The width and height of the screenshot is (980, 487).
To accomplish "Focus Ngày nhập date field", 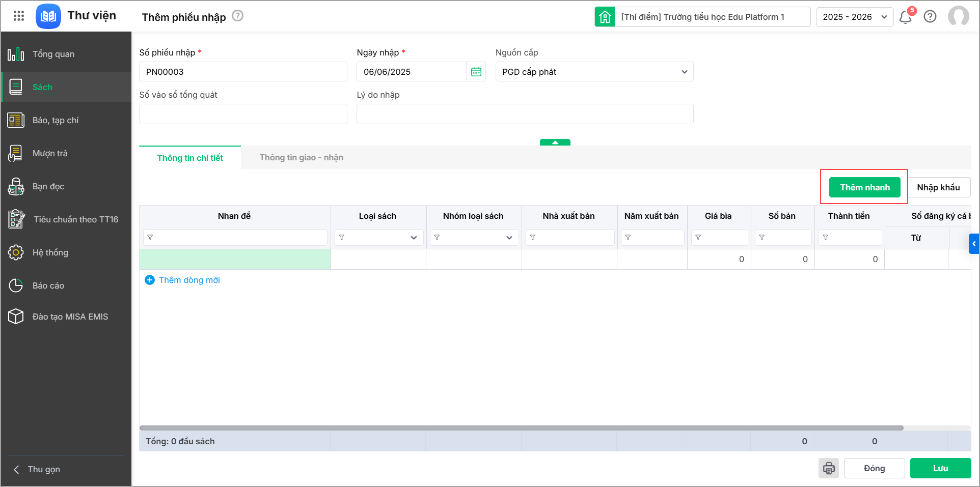I will tap(412, 72).
